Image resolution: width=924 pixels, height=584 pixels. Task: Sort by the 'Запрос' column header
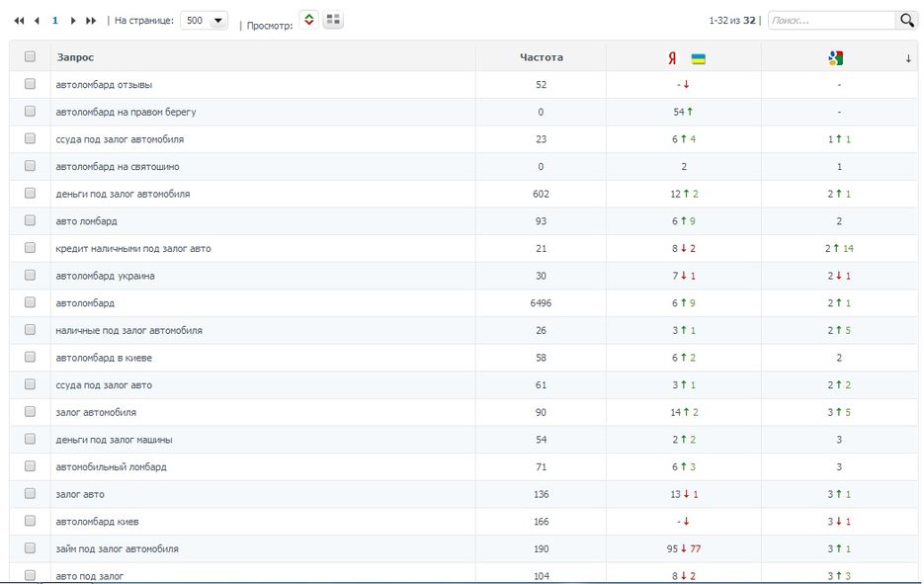(x=76, y=57)
